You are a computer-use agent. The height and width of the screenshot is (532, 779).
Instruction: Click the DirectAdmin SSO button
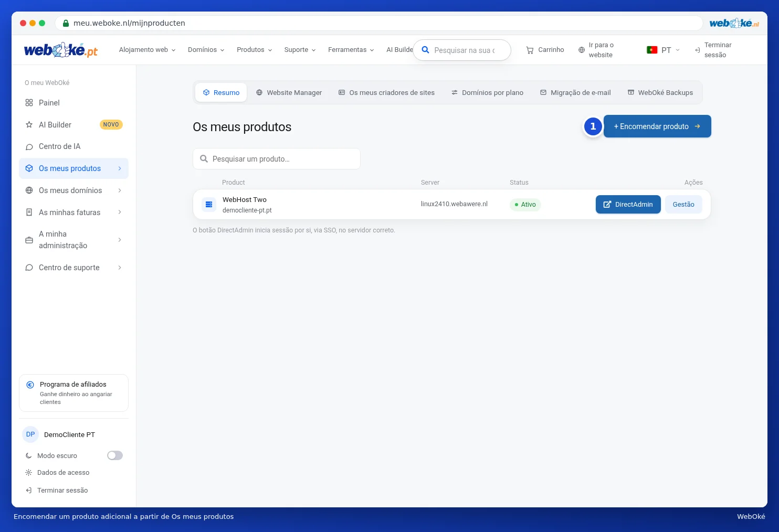coord(628,205)
